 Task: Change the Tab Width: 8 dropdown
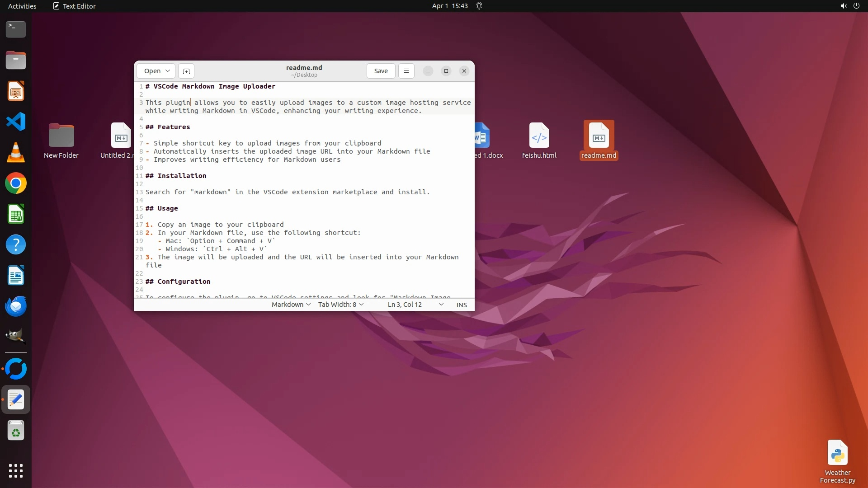[x=340, y=305]
